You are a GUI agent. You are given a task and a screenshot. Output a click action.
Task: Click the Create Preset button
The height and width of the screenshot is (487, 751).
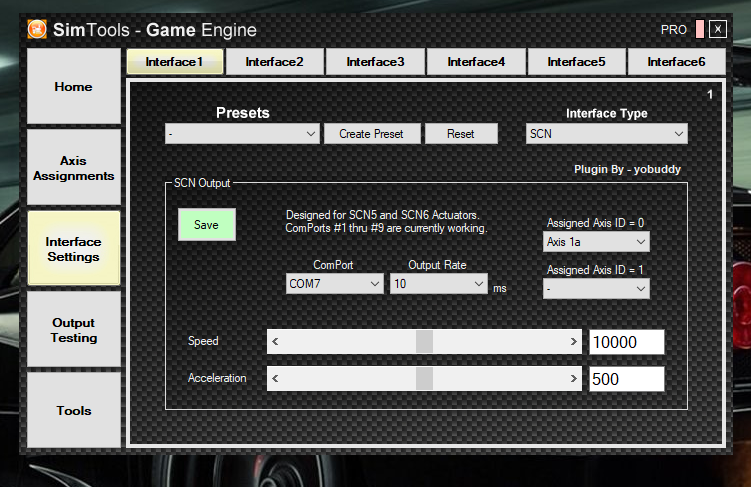[372, 134]
